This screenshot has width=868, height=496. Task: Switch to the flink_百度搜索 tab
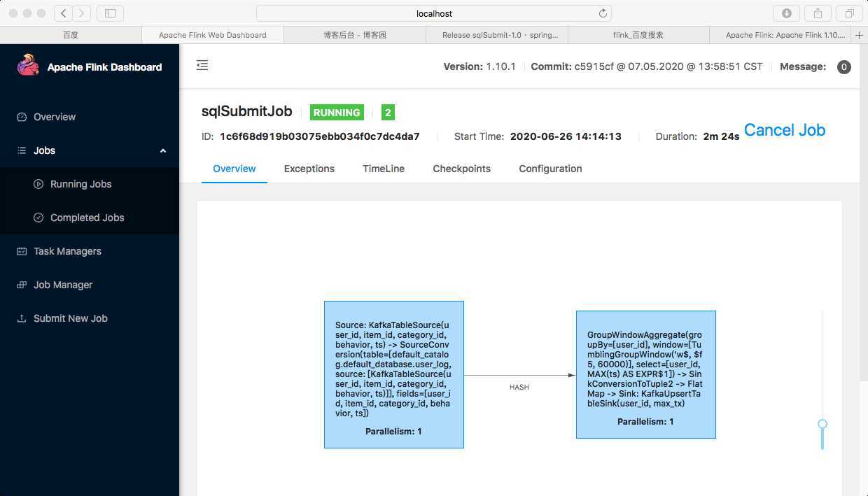638,35
